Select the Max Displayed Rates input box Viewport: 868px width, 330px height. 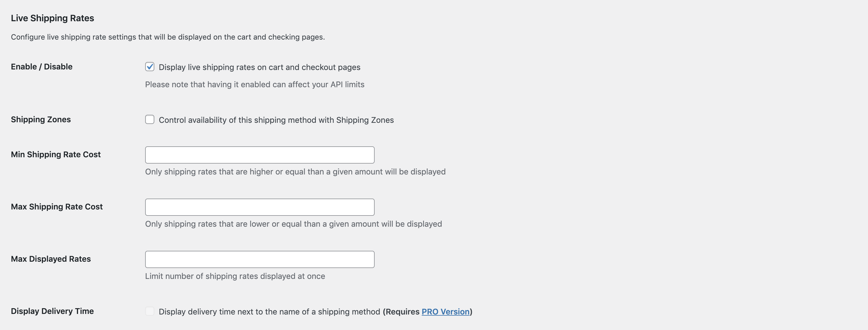click(x=260, y=259)
